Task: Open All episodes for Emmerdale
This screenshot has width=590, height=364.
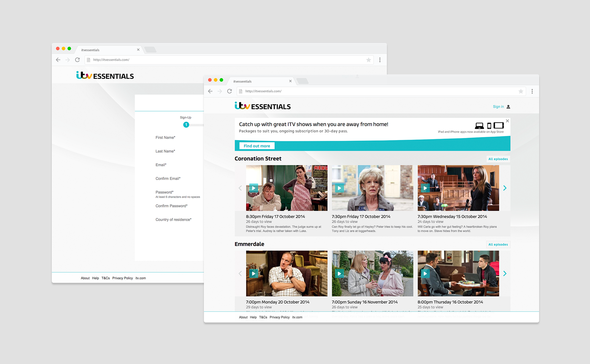Action: pos(498,245)
